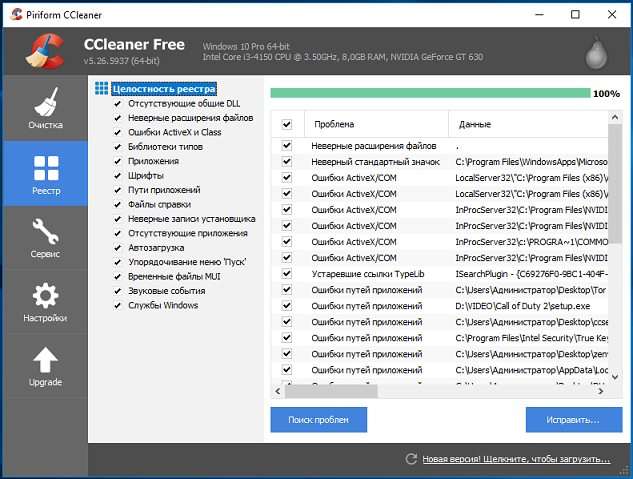Image resolution: width=633 pixels, height=479 pixels.
Task: Open the Очистка cleaner section
Action: 45,108
